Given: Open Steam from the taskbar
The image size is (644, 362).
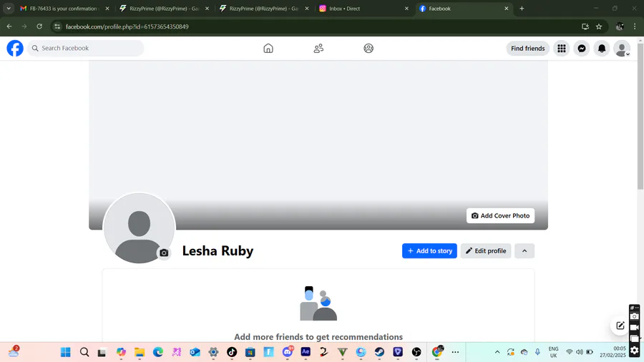Looking at the screenshot, I should (x=379, y=352).
